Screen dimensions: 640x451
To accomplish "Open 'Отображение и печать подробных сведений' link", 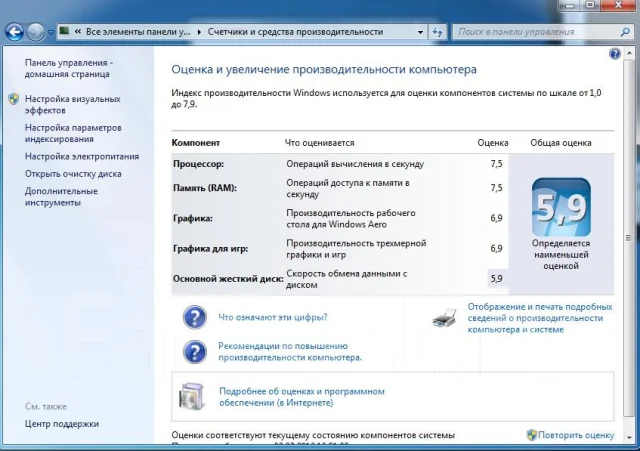I will (540, 318).
